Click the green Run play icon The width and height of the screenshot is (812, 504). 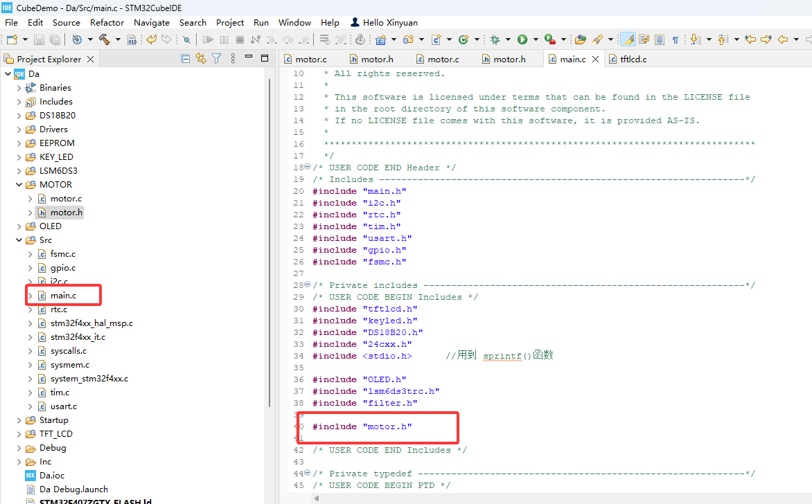coord(522,39)
